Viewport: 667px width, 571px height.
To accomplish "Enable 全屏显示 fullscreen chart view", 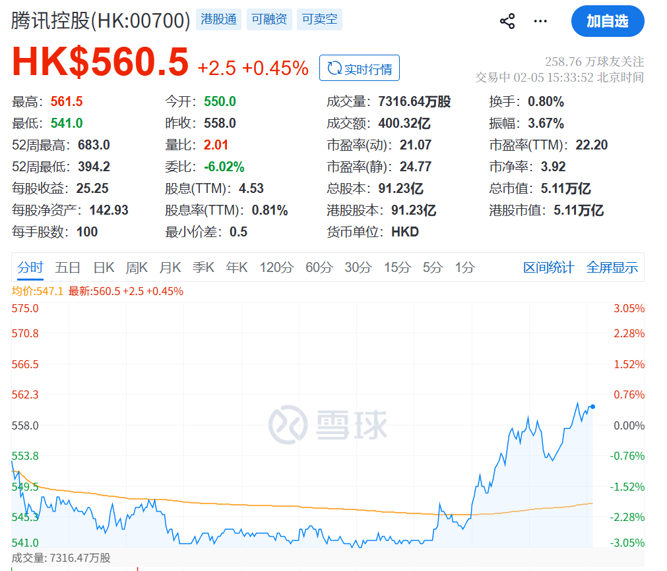I will [612, 267].
